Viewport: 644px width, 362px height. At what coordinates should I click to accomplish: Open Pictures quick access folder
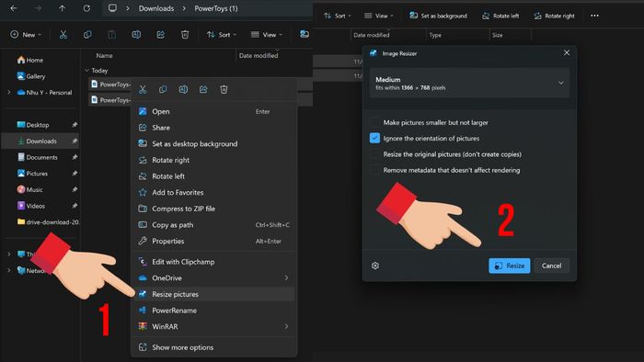tap(32, 174)
